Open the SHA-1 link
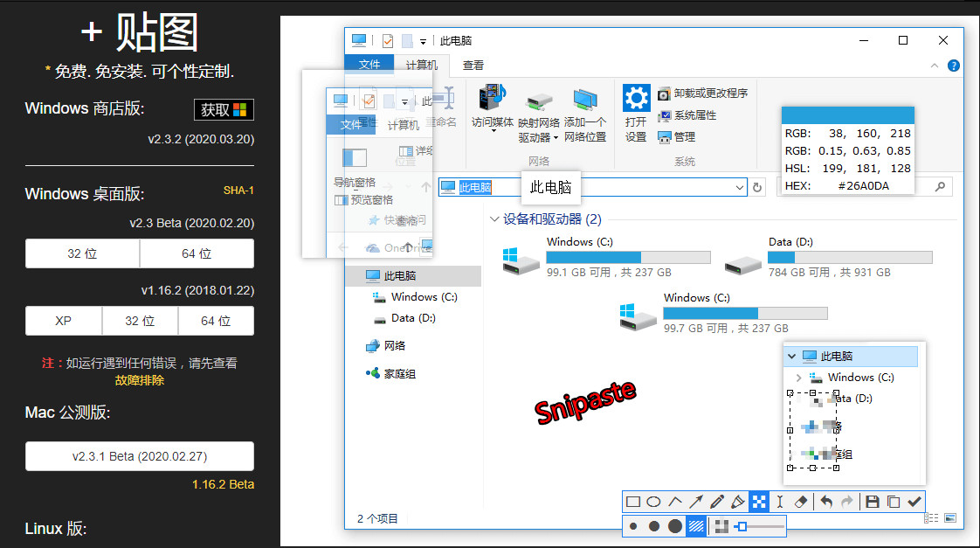980x548 pixels. point(238,191)
